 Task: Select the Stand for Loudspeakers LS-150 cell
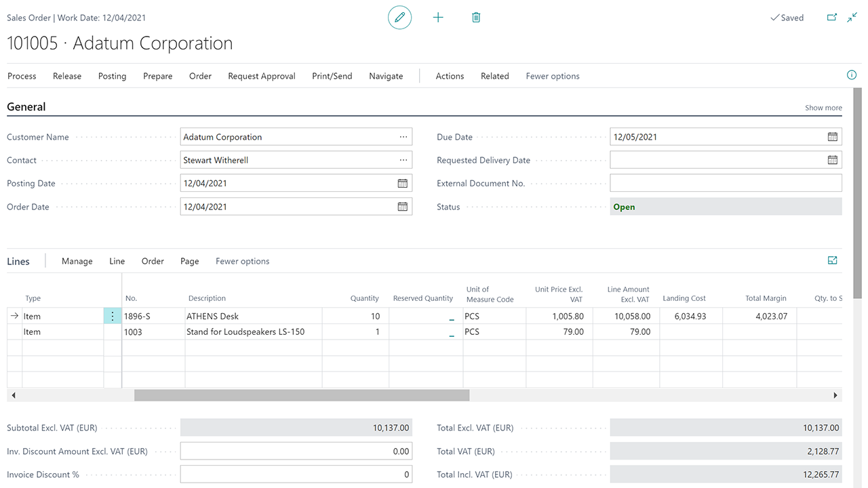pos(254,331)
